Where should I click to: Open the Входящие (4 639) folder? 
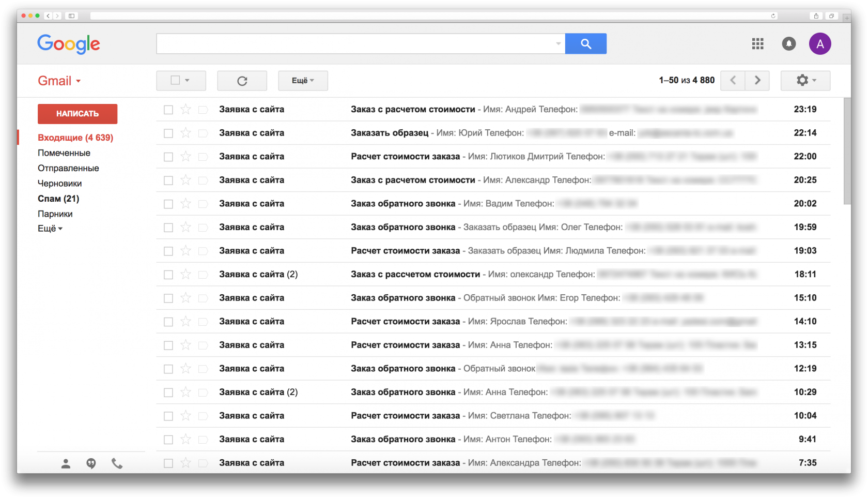75,138
